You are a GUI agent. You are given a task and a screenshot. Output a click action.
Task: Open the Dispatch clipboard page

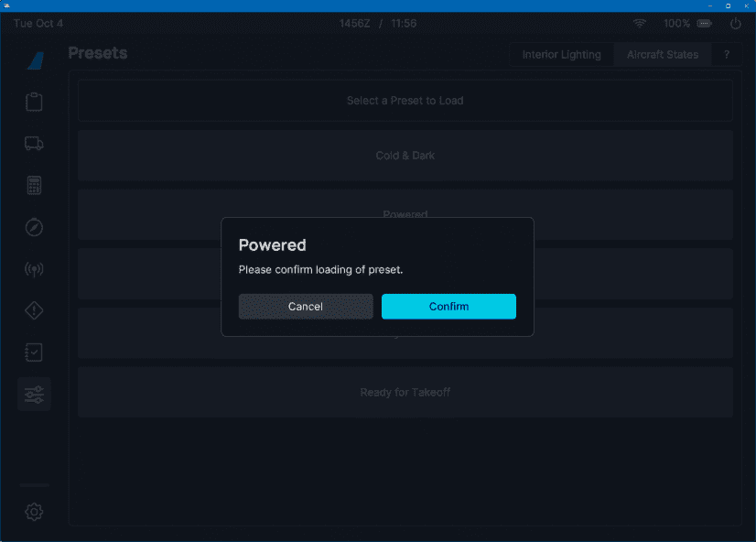pyautogui.click(x=34, y=102)
